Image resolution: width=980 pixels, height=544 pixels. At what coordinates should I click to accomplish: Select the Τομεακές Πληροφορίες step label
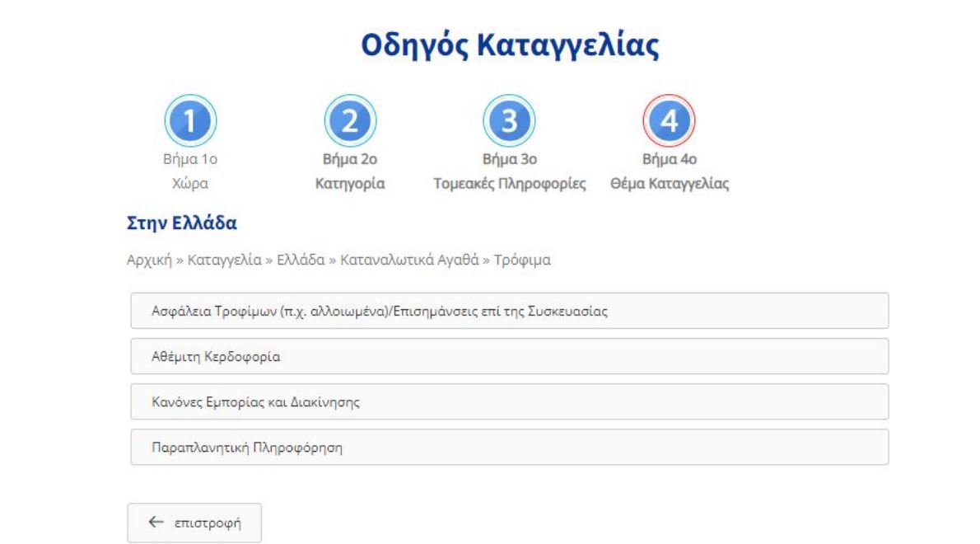(x=509, y=184)
